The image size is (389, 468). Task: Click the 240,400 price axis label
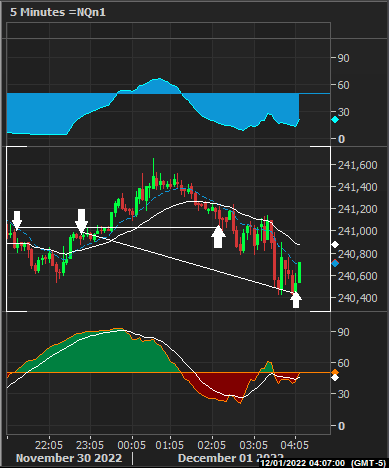point(358,298)
